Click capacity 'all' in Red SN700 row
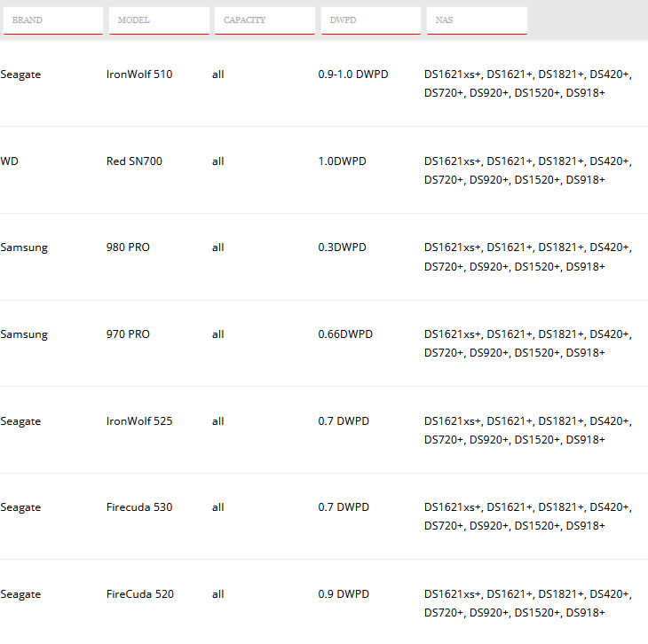This screenshot has height=644, width=648. pyautogui.click(x=218, y=161)
